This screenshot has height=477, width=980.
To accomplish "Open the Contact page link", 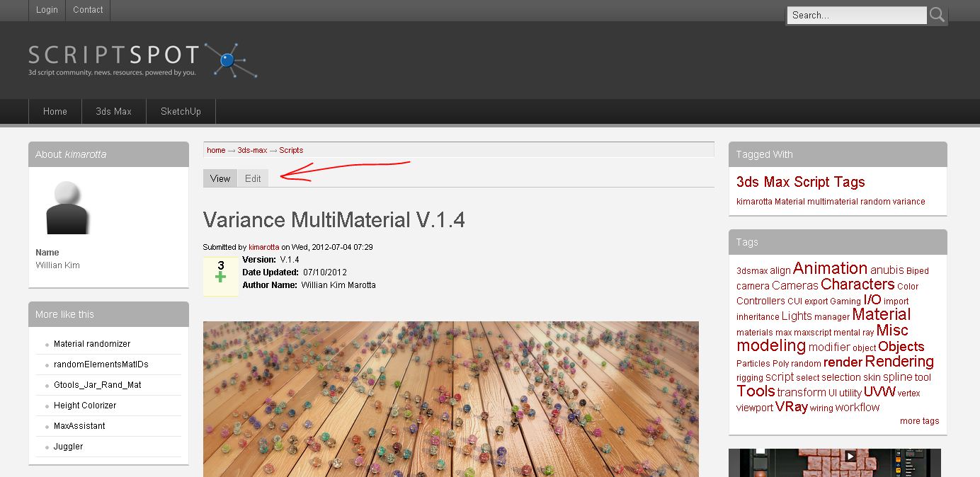I will pyautogui.click(x=88, y=10).
